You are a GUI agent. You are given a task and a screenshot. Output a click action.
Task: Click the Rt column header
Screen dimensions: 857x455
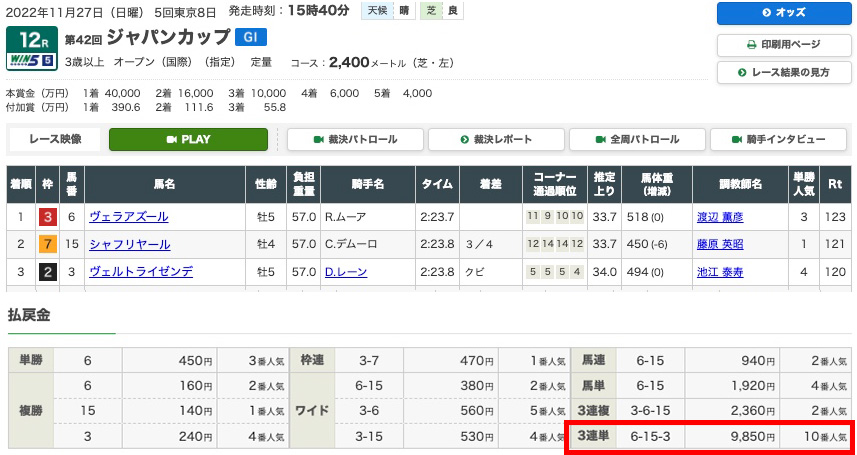click(835, 185)
